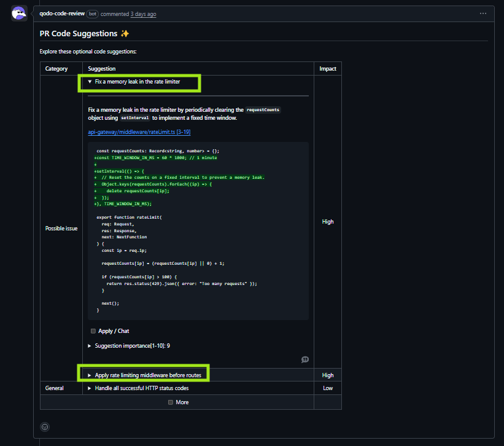Screen dimensions: 504x446
Task: Open the api-gateway/middleware/rateLimit.ts [3-19] link
Action: click(139, 132)
